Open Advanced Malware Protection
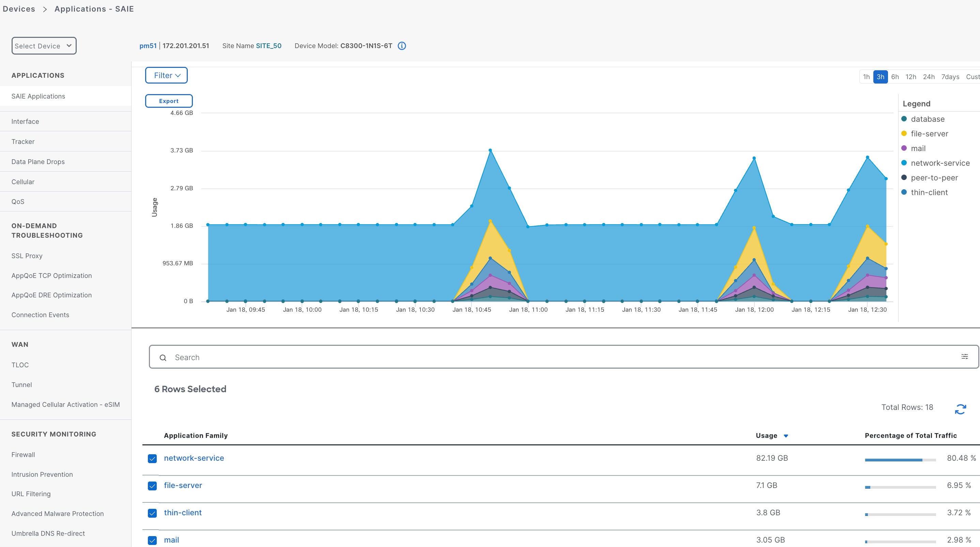 pyautogui.click(x=58, y=514)
